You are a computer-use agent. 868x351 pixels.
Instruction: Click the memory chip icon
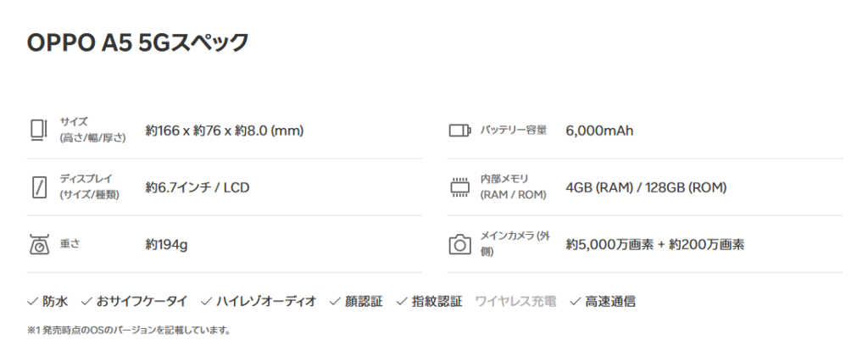[x=459, y=187]
